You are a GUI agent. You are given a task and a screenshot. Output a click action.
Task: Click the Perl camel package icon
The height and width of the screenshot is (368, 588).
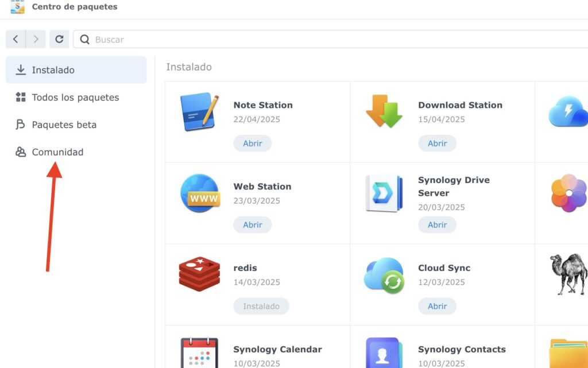click(x=569, y=274)
